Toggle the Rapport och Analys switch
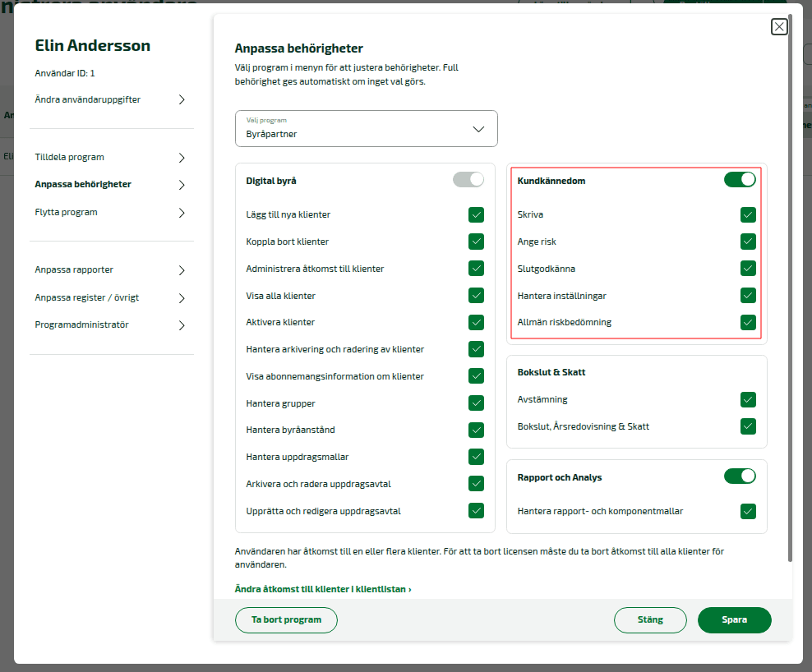Screen dimensions: 812x672 pyautogui.click(x=740, y=476)
